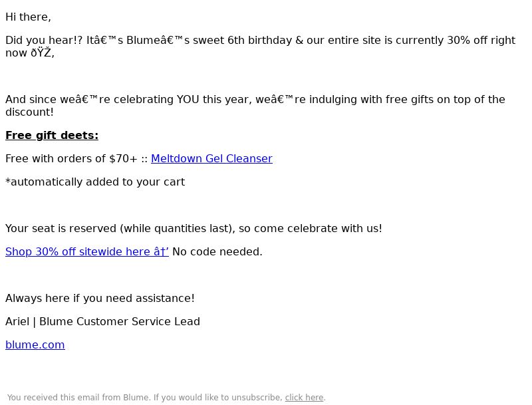532x405 pixels.
Task: Click the 'No code needed.' text
Action: pyautogui.click(x=217, y=251)
